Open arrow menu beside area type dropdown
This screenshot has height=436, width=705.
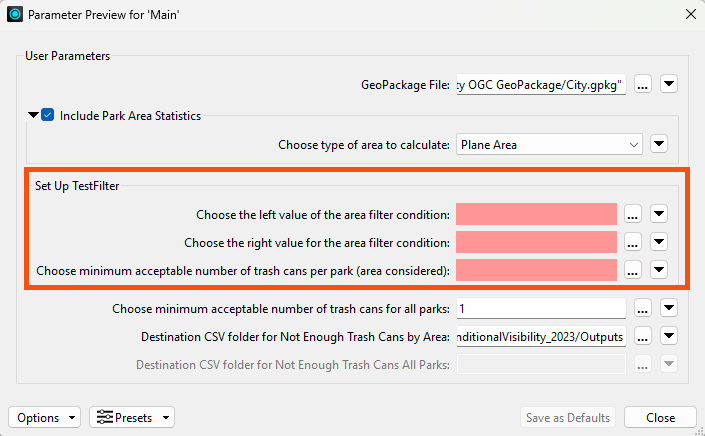click(659, 144)
